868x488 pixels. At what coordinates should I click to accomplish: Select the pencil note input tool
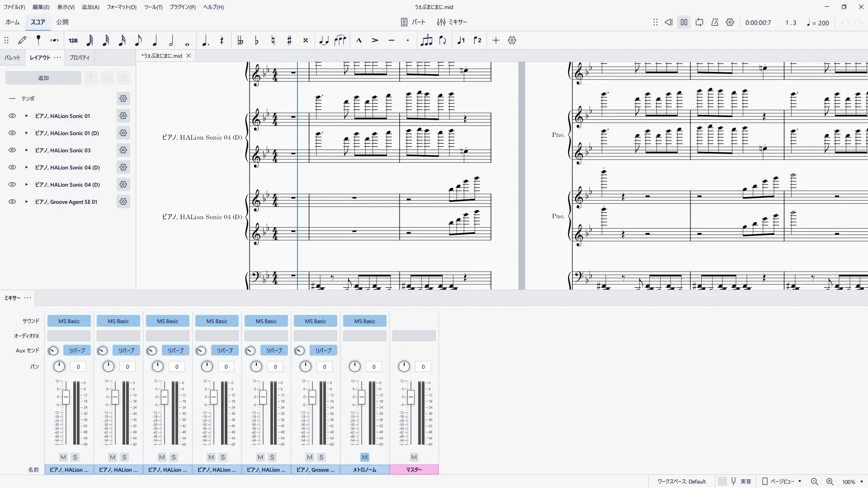(x=22, y=41)
